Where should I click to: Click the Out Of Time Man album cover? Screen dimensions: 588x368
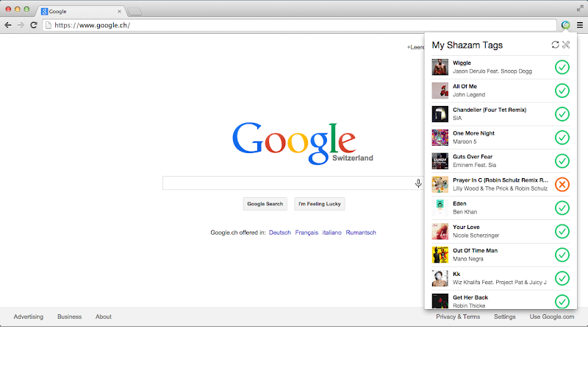[x=440, y=255]
